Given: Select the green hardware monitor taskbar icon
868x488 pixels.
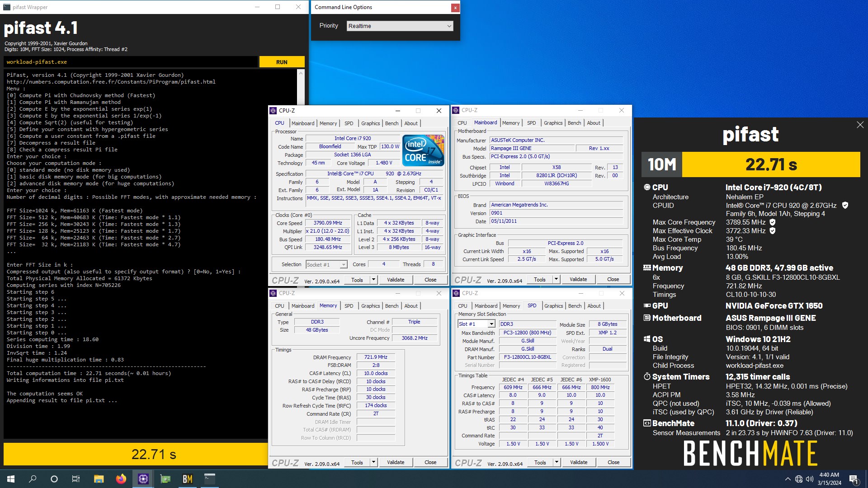Looking at the screenshot, I should coord(165,479).
